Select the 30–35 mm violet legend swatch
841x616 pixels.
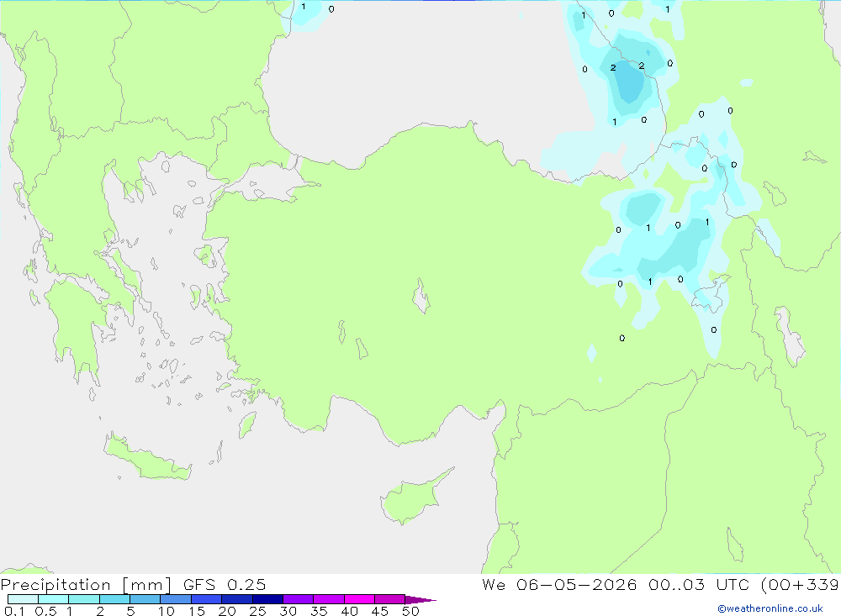tap(299, 599)
